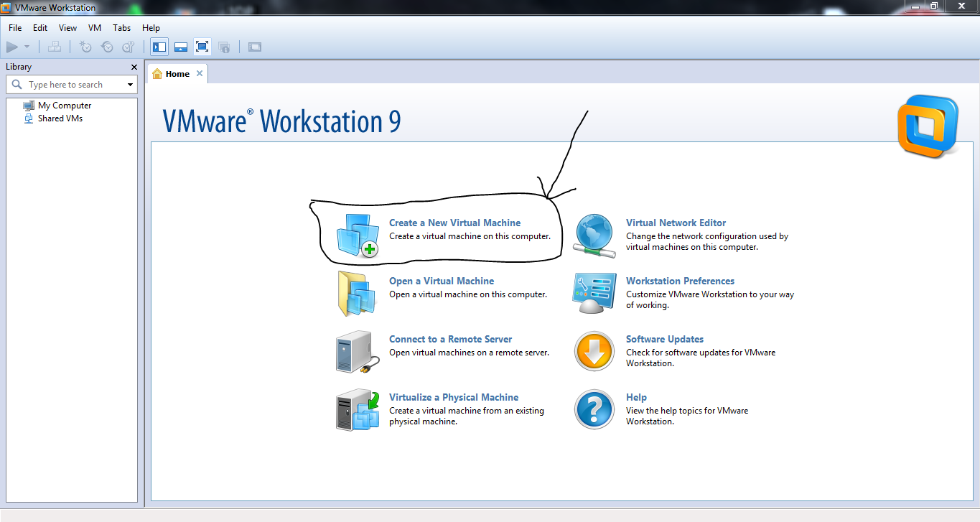Click 'Check for software updates for VMware' text
This screenshot has width=980, height=522.
pos(701,353)
